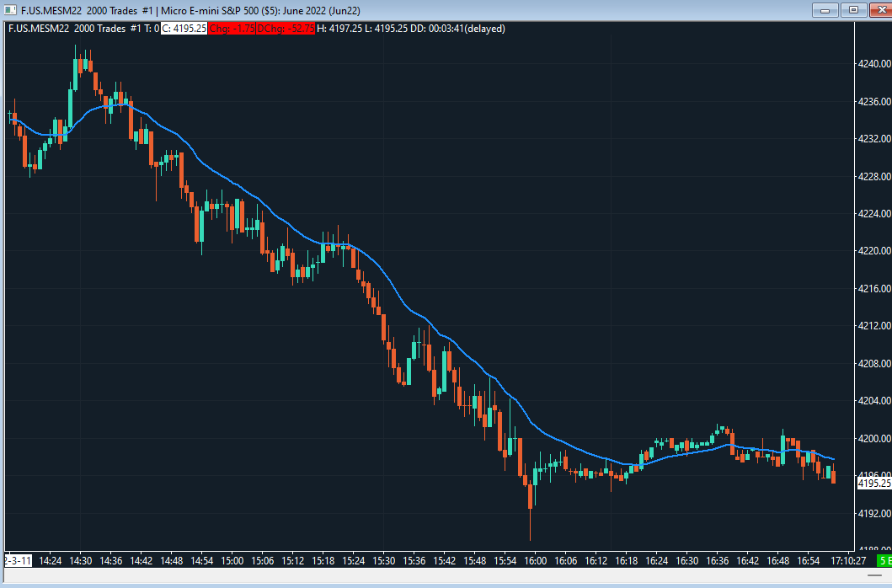Click the 14:36 time axis label
The image size is (892, 588).
[111, 561]
